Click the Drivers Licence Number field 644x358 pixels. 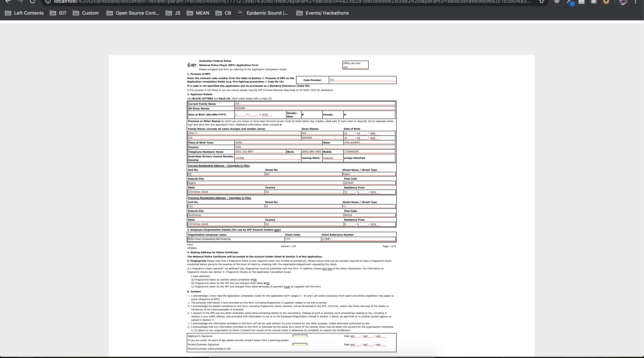[x=268, y=158]
